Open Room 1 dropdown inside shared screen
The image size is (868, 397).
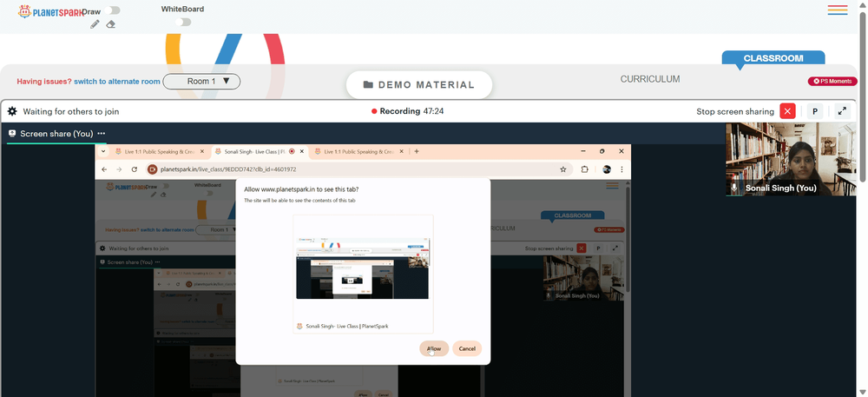point(218,230)
